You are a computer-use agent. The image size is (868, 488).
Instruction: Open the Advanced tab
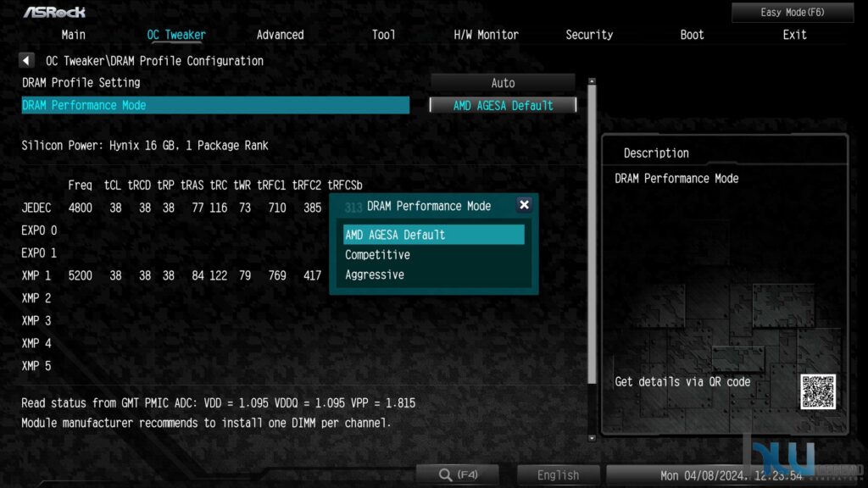point(280,35)
